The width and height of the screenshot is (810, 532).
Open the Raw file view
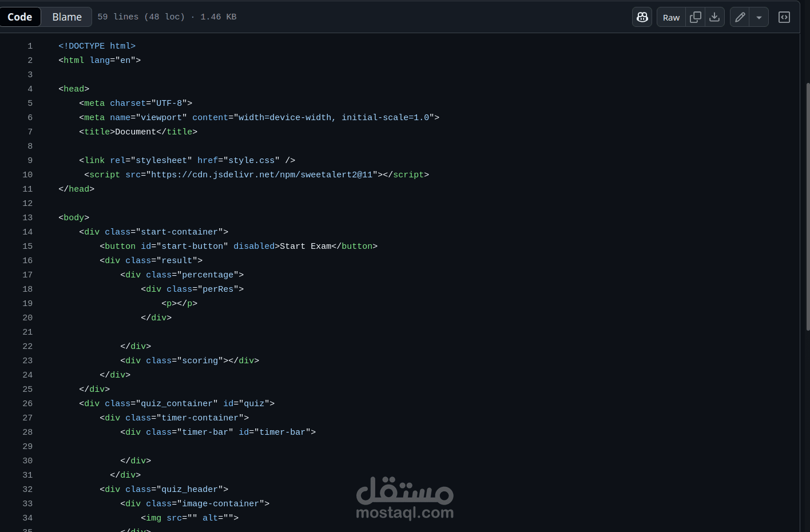point(671,17)
